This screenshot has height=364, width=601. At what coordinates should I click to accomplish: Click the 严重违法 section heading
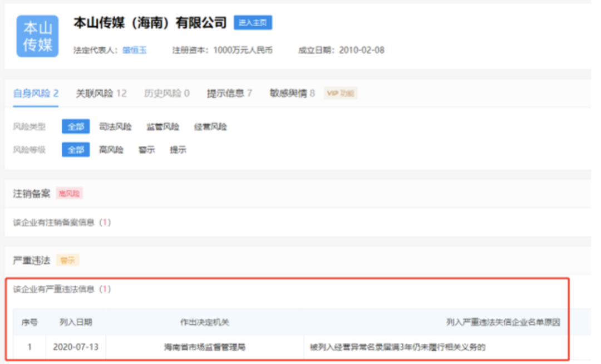[x=31, y=260]
